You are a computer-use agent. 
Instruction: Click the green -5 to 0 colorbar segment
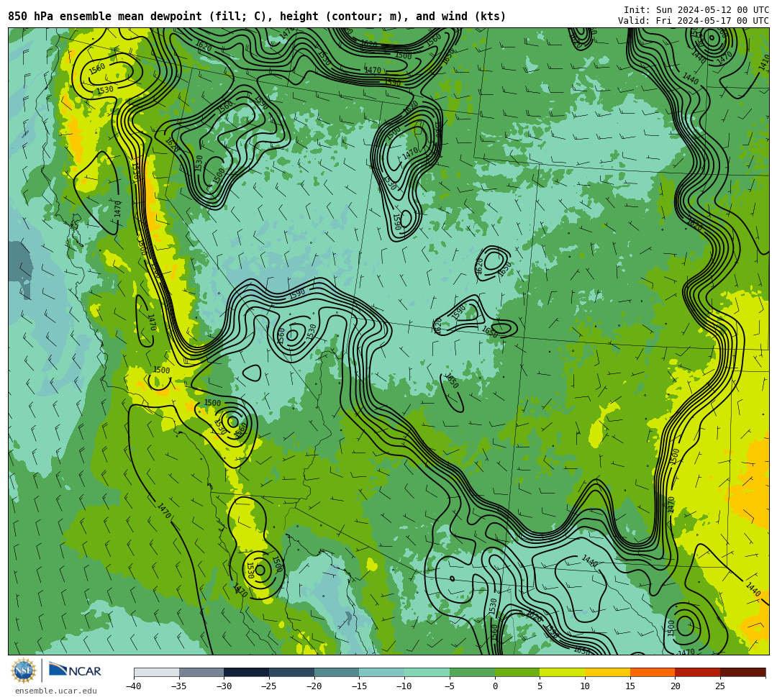(472, 672)
